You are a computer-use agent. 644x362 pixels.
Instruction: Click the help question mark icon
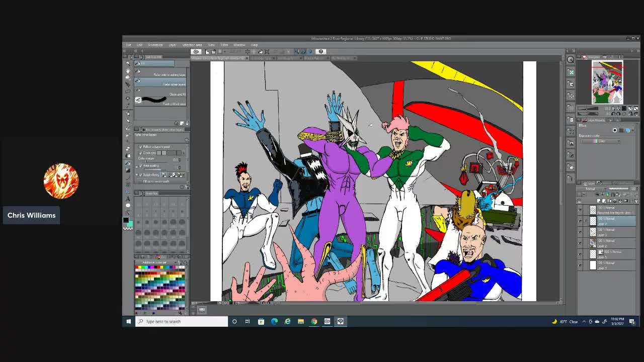(x=320, y=51)
